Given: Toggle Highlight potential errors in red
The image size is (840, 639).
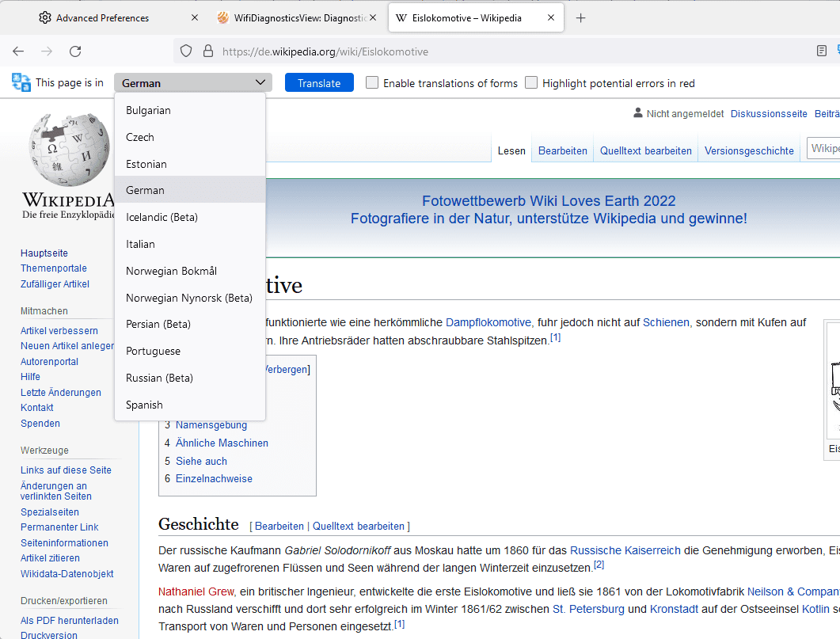Looking at the screenshot, I should 531,82.
